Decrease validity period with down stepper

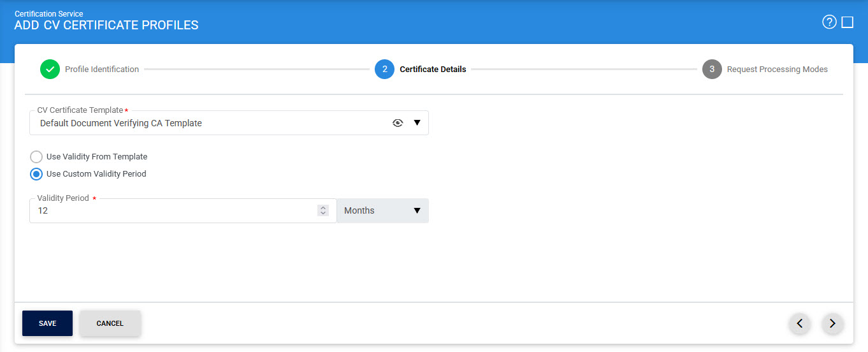click(323, 214)
